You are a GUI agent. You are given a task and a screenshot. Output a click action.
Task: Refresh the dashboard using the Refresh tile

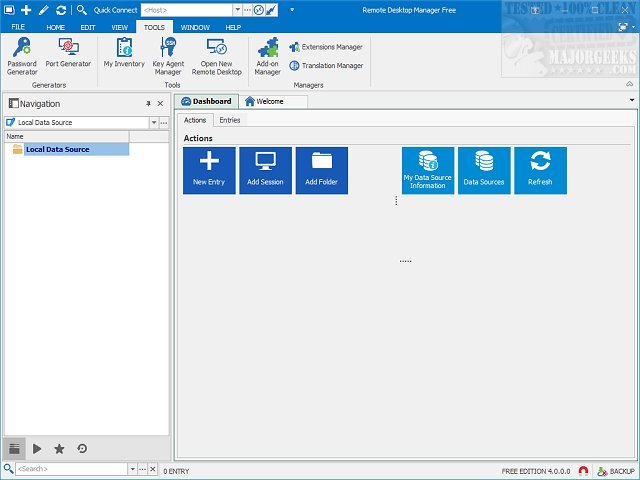click(x=540, y=170)
